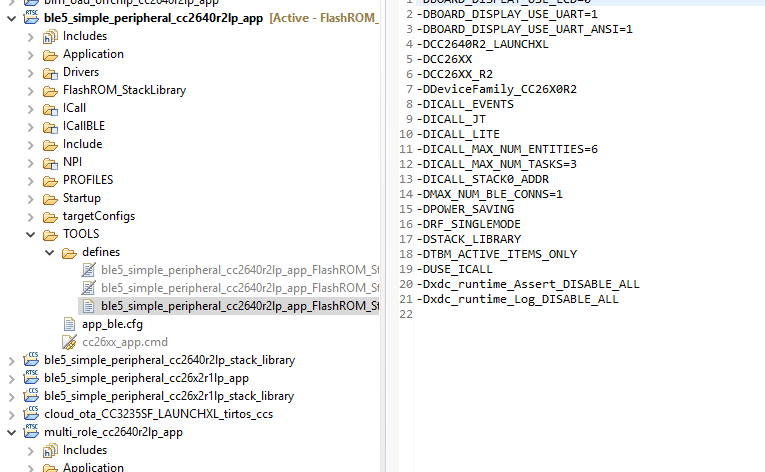Click the line -DSTACK_LIBRARY
The height and width of the screenshot is (472, 765).
tap(468, 239)
